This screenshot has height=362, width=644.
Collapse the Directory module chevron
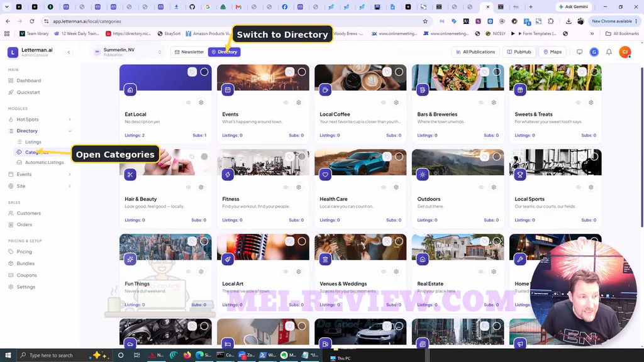(x=70, y=131)
